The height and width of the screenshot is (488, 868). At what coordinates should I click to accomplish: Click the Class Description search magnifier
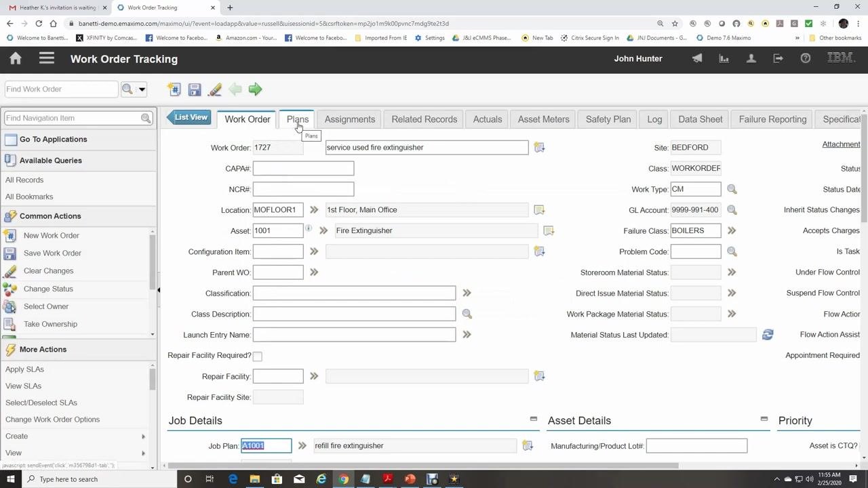[x=467, y=314]
